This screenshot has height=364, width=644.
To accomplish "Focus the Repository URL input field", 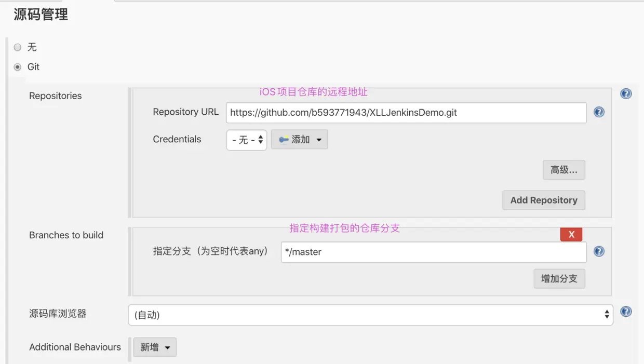I will (406, 113).
